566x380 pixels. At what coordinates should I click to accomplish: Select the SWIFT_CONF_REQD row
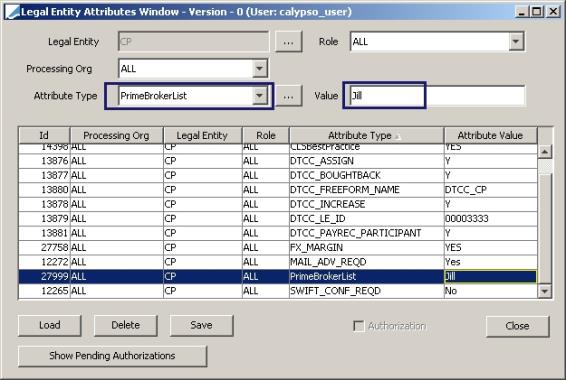[x=278, y=291]
